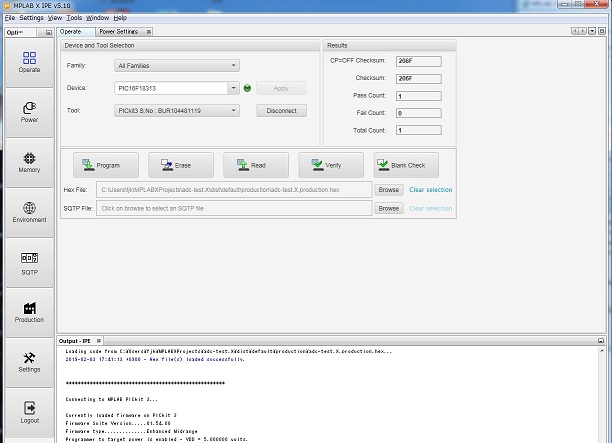Open the Operate panel in sidebar

29,63
